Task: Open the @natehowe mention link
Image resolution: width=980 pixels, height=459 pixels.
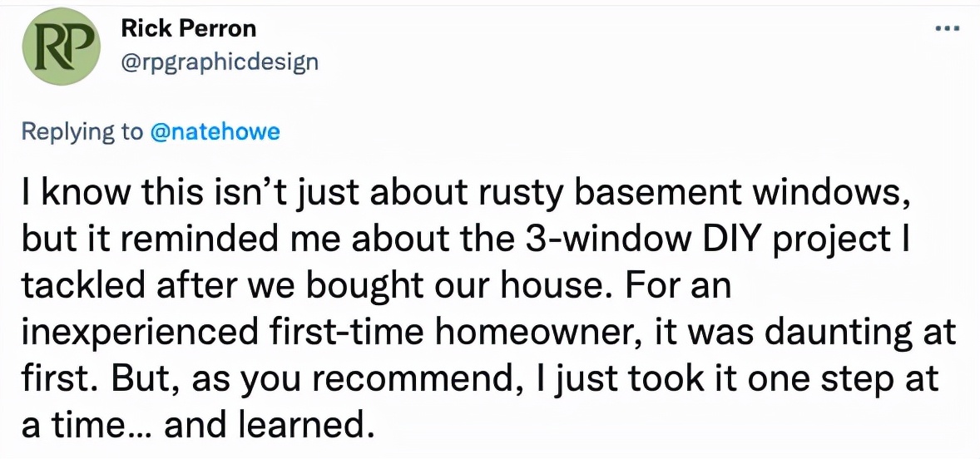Action: point(215,131)
